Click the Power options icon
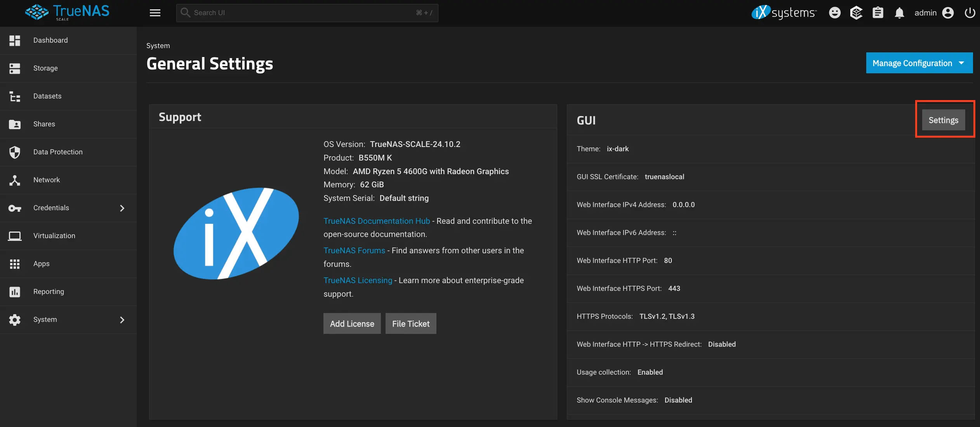The image size is (980, 427). [x=970, y=12]
